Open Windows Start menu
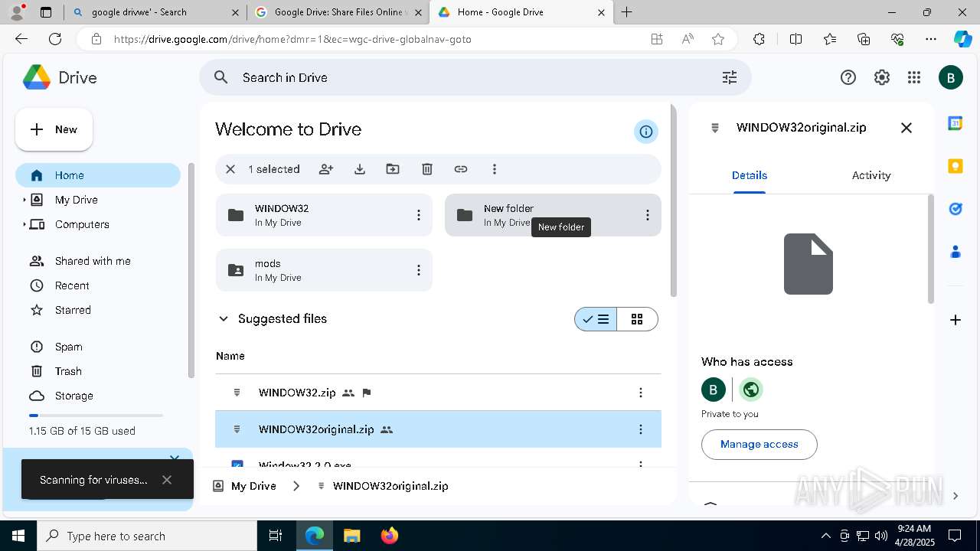980x551 pixels. tap(18, 536)
